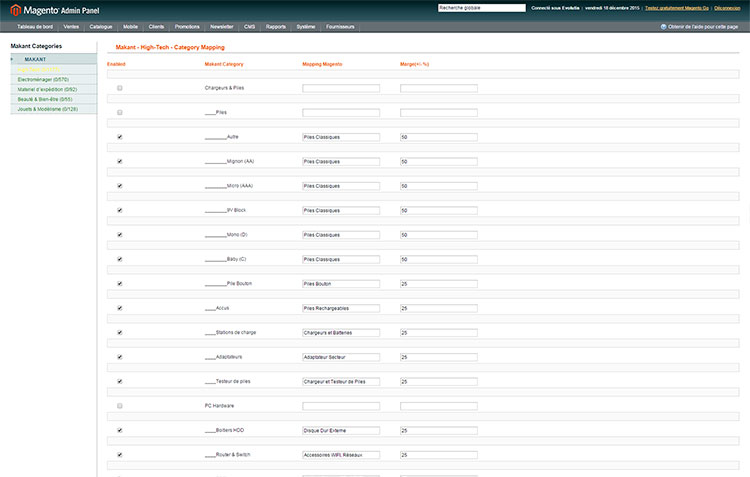Uncheck the Accus row checkbox
Screen dimensions: 750x477
point(120,308)
